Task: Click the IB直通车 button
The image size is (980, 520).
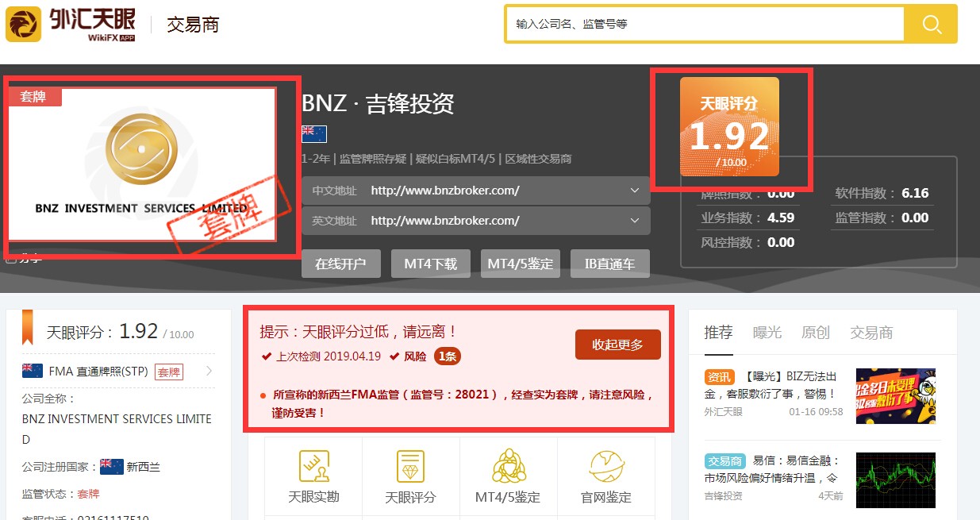Action: click(x=610, y=264)
